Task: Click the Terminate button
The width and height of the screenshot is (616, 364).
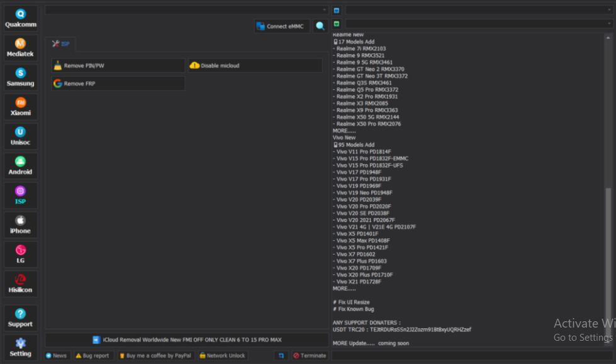Action: click(310, 355)
